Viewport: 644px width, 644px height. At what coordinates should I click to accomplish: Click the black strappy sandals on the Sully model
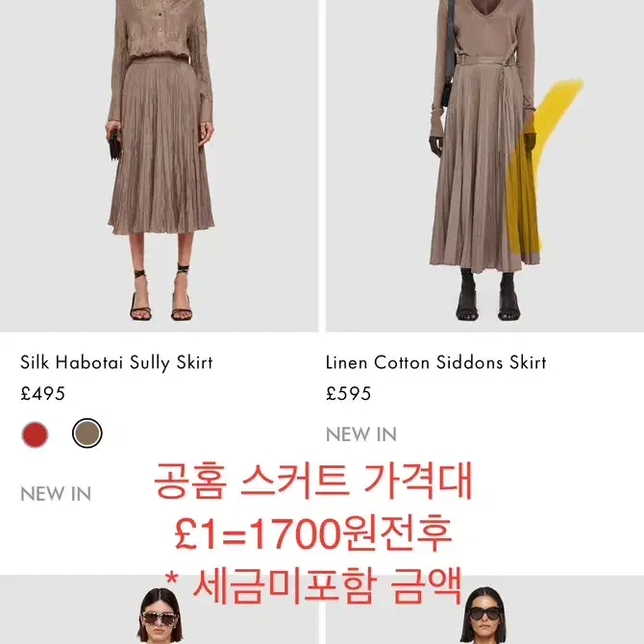pyautogui.click(x=161, y=292)
